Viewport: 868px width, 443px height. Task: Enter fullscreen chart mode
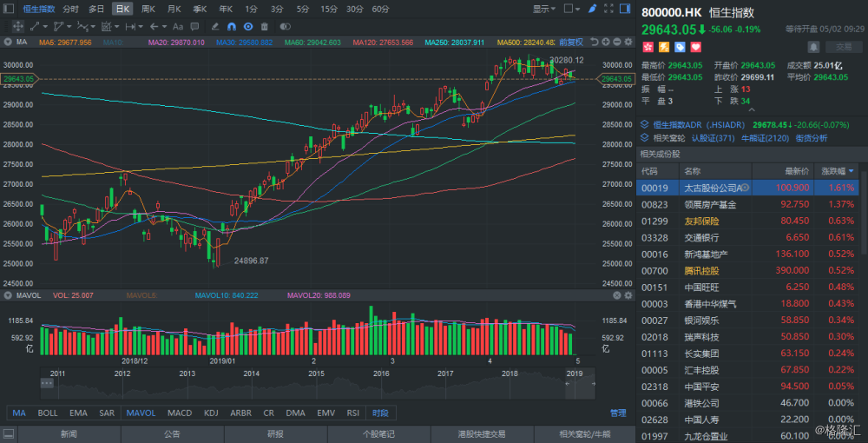(609, 9)
